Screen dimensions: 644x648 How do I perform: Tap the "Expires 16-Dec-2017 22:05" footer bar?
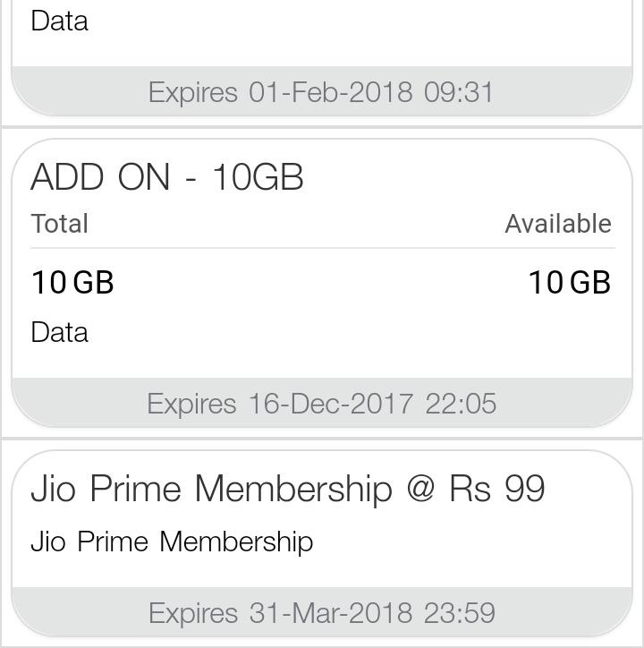(x=321, y=404)
